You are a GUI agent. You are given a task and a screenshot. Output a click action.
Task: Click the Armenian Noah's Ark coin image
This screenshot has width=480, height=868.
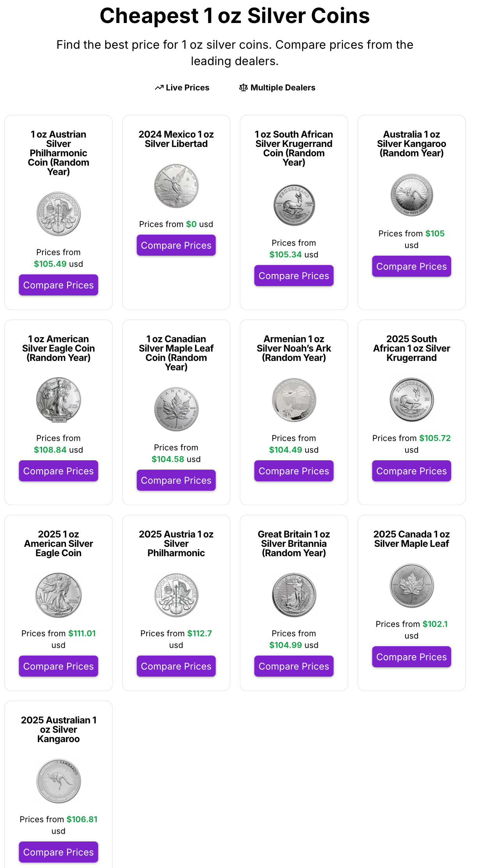[294, 400]
